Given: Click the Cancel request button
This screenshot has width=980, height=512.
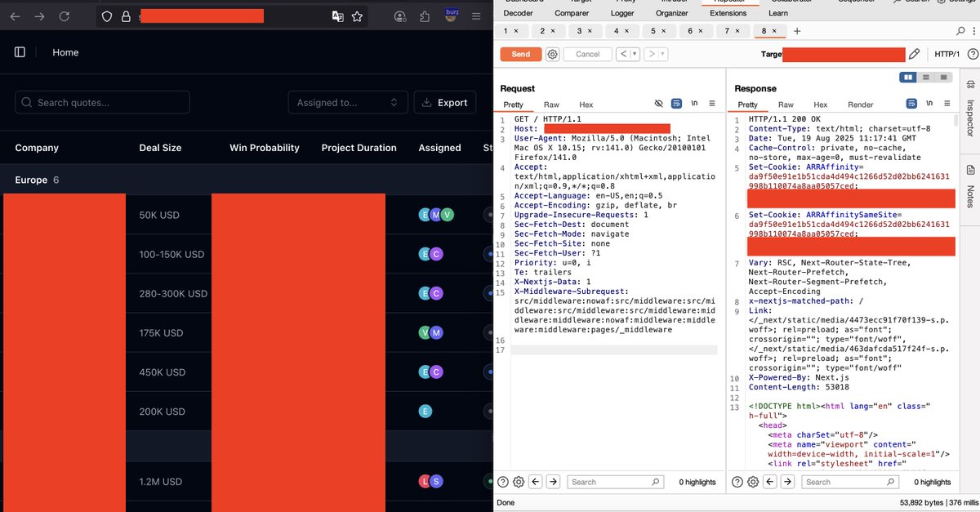Looking at the screenshot, I should 587,54.
